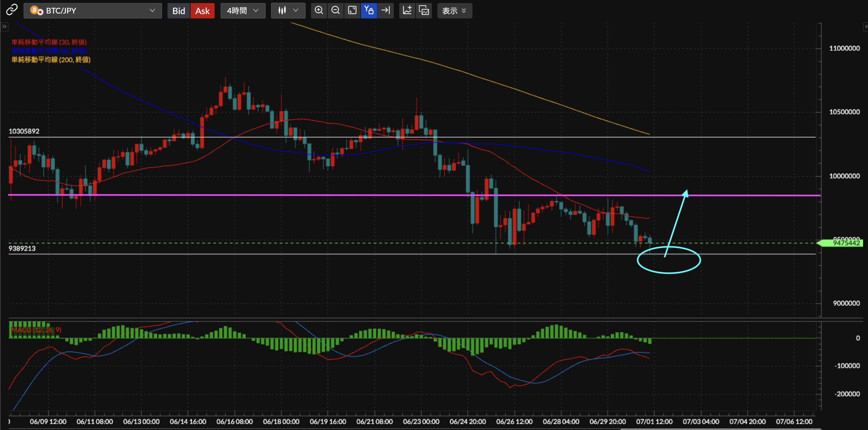
Task: Switch price display to Bid
Action: click(179, 11)
